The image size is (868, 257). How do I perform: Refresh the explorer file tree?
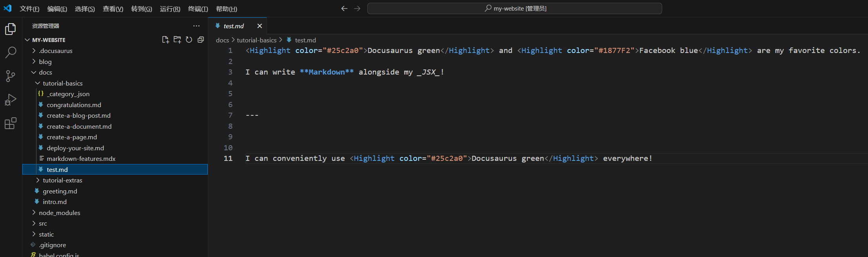(189, 40)
